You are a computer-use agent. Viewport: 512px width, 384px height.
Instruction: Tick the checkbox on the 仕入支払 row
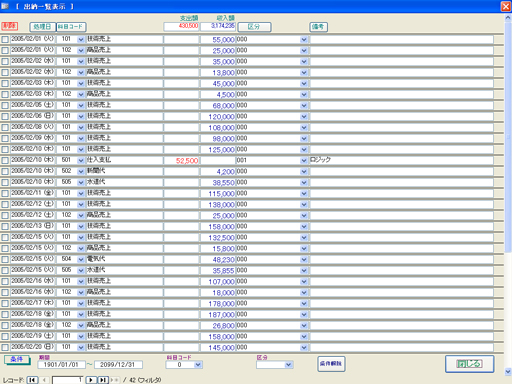point(5,161)
